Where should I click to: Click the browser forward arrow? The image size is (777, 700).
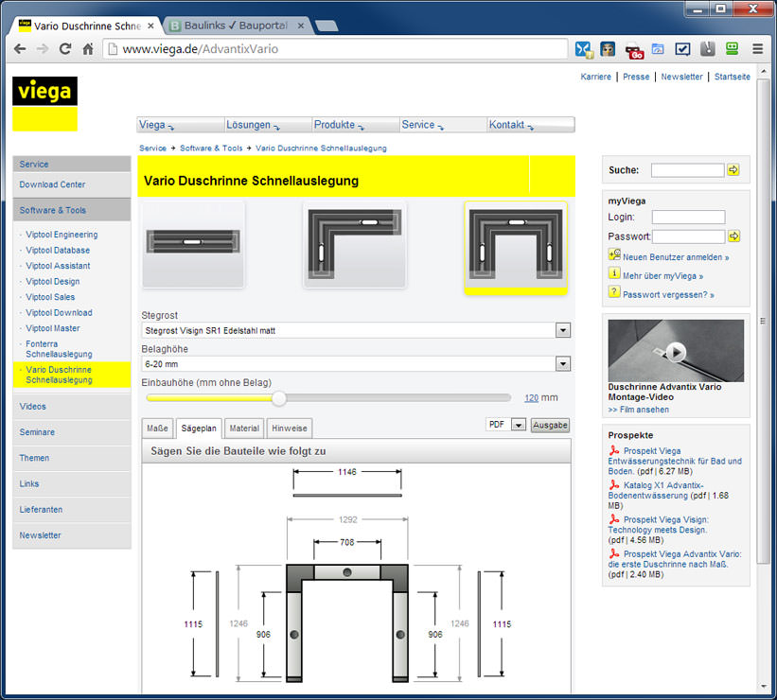[43, 49]
